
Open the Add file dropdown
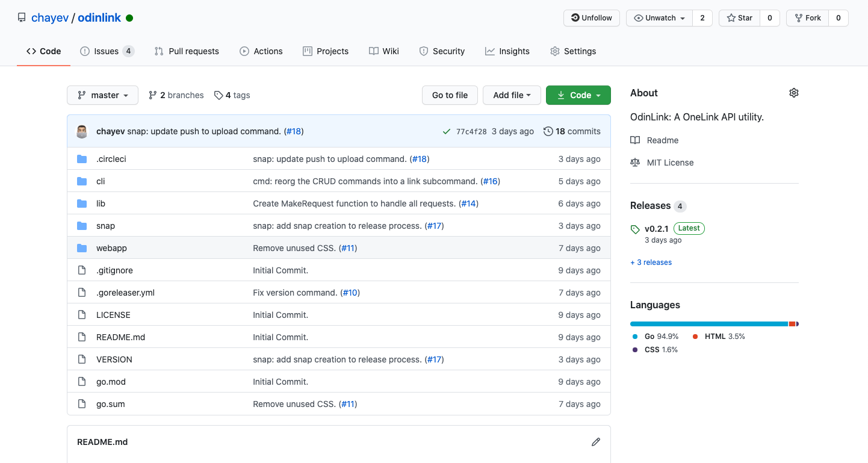(x=512, y=95)
